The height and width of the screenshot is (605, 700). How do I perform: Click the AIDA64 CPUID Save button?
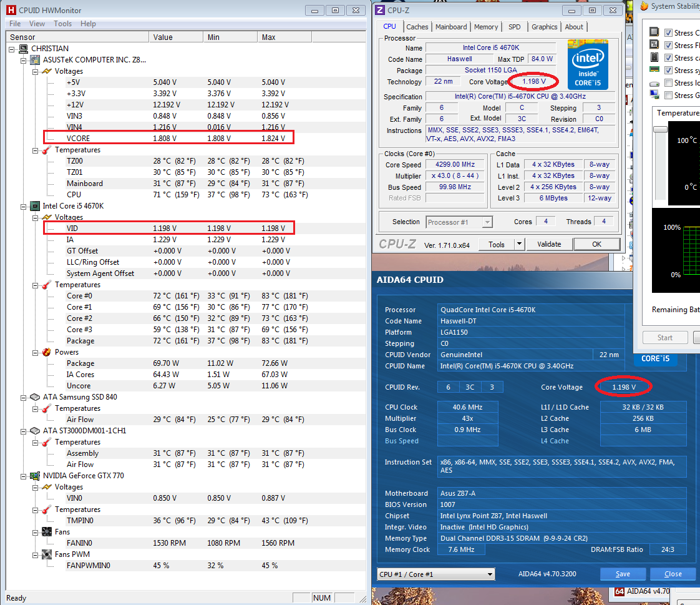[623, 574]
